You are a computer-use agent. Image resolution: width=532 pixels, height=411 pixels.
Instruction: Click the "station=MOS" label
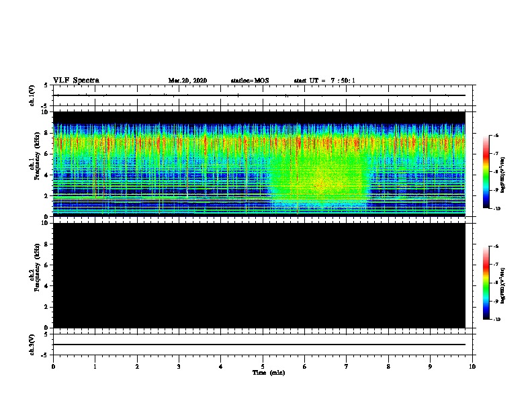(x=250, y=81)
